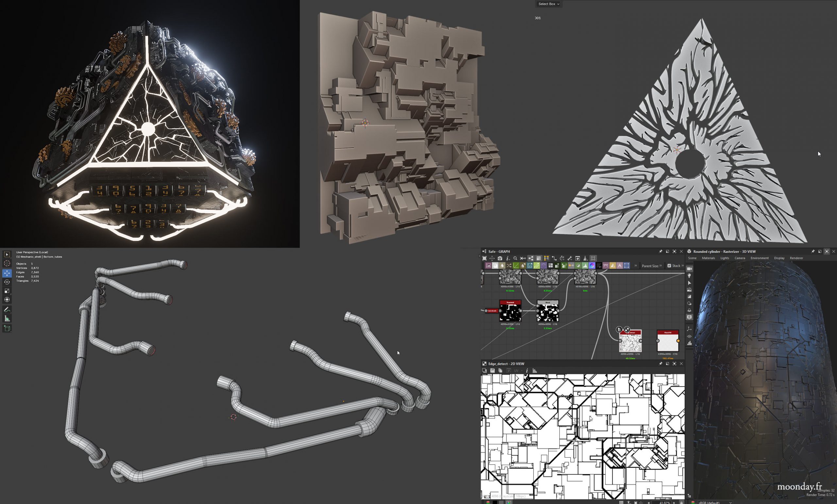The image size is (837, 504).
Task: Select the Blender Select Box tool
Action: coord(7,254)
